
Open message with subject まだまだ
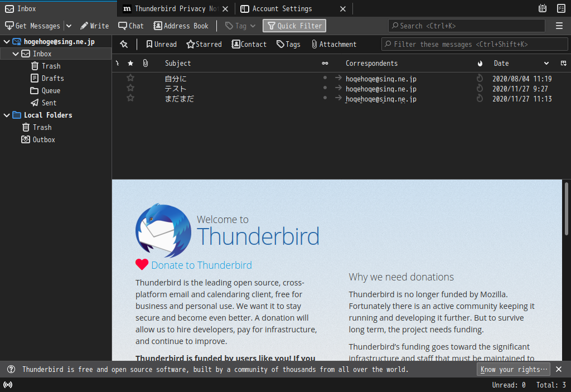point(179,99)
